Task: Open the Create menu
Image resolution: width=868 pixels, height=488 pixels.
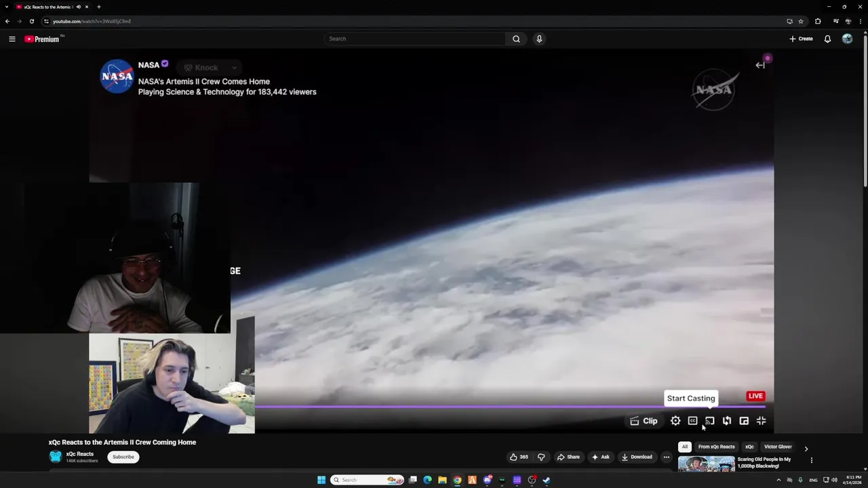Action: (801, 39)
